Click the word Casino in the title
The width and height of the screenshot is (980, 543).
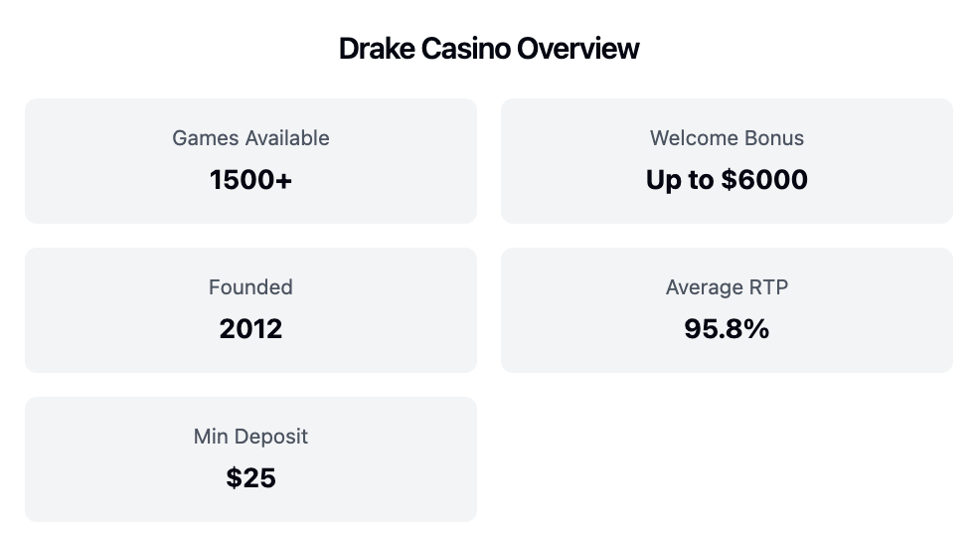465,49
